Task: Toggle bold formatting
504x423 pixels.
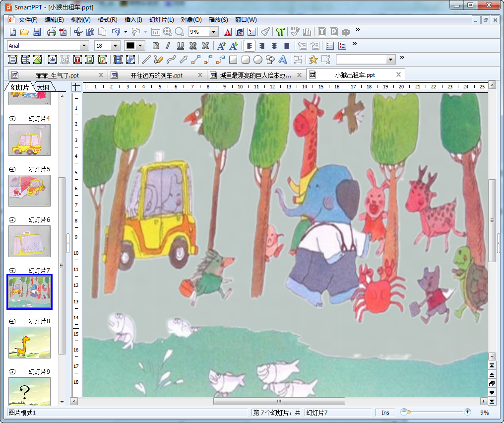Action: click(x=156, y=46)
